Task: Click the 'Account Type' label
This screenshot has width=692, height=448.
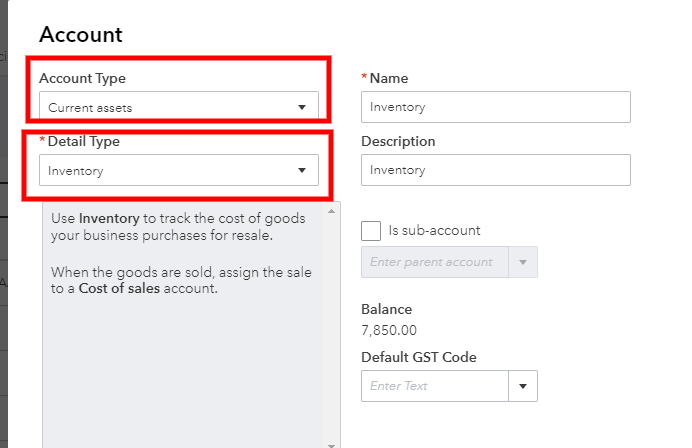Action: (x=82, y=78)
